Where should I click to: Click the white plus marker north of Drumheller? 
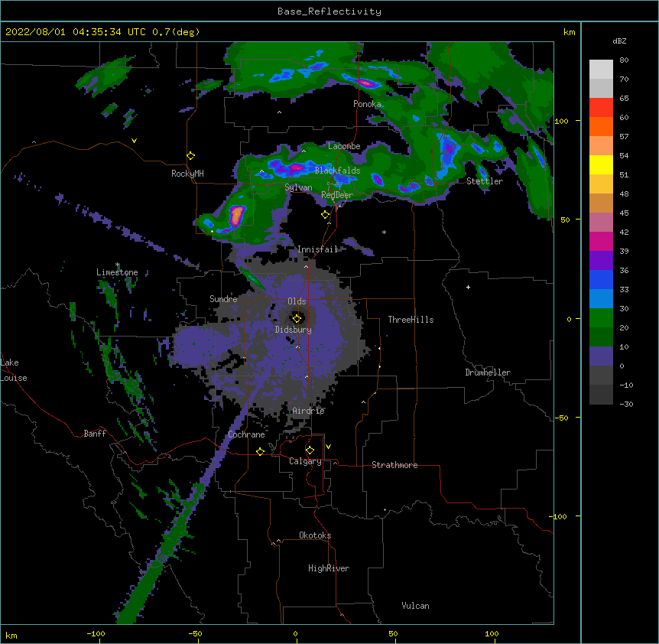coord(468,287)
